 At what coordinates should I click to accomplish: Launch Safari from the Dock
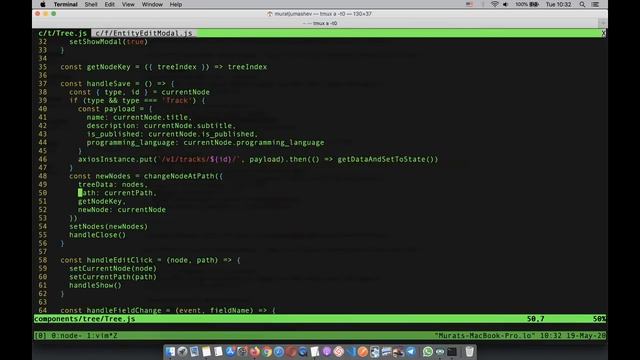click(x=279, y=351)
